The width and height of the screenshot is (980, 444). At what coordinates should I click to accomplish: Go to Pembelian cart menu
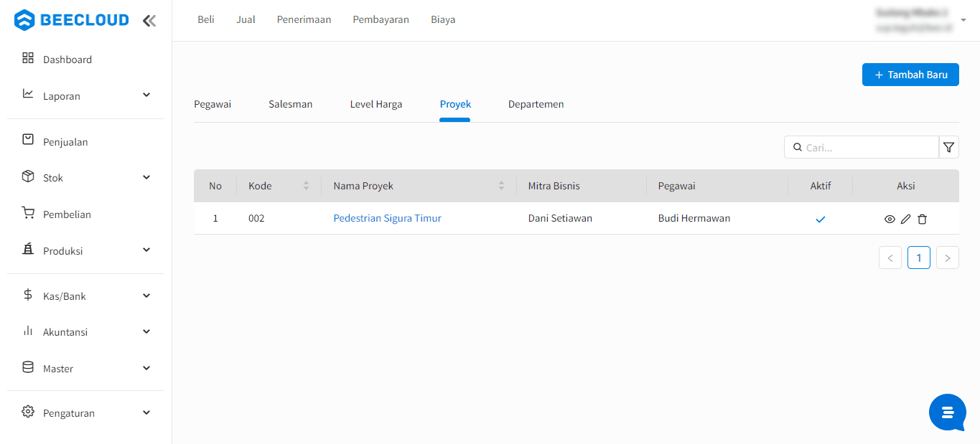(67, 214)
